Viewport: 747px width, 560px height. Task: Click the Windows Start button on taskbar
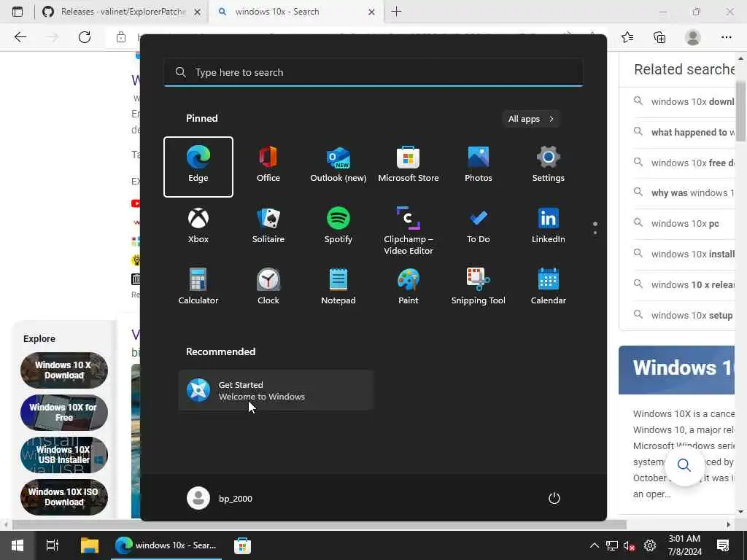18,545
